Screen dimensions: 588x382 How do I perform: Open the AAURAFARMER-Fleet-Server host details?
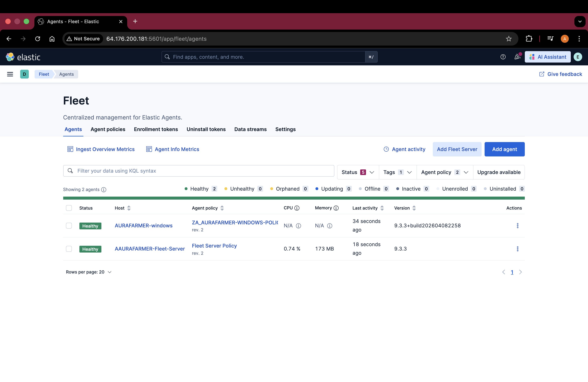(150, 249)
